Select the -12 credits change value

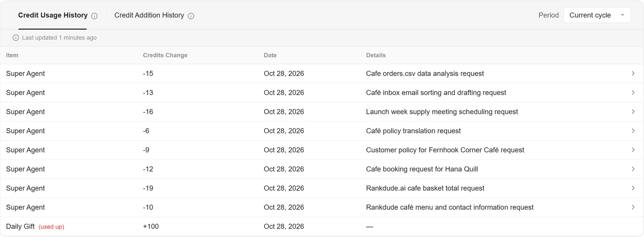pos(148,169)
